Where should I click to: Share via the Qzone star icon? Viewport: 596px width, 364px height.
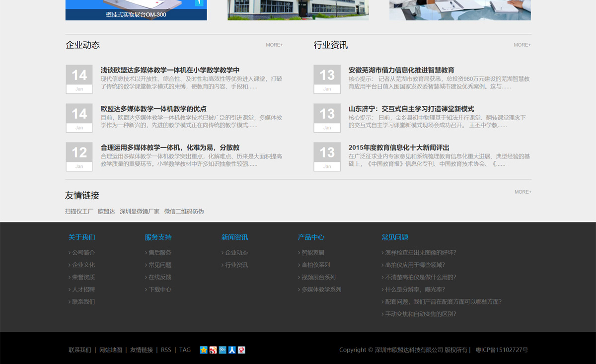(x=203, y=350)
